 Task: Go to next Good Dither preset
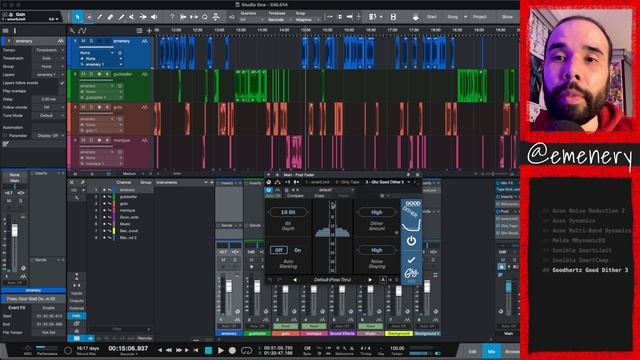coord(370,280)
